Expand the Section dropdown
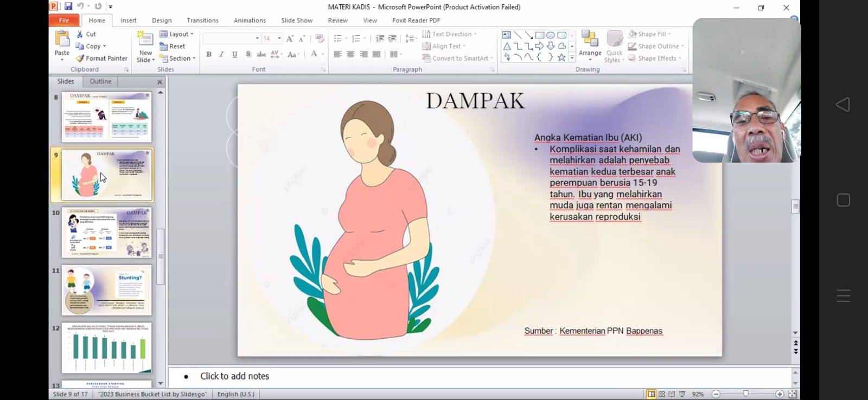This screenshot has height=400, width=868. [x=178, y=59]
